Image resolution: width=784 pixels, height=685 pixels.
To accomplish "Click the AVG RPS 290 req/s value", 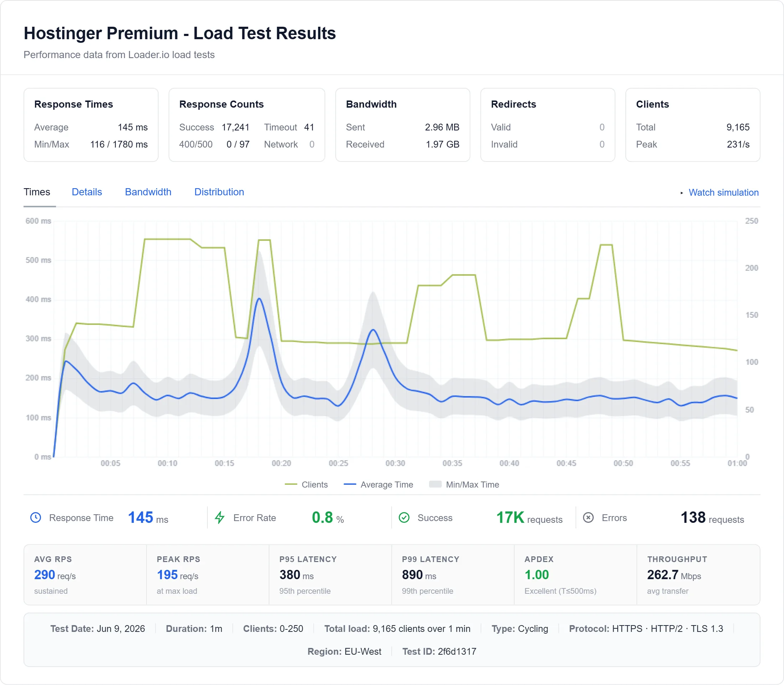I will [x=55, y=575].
